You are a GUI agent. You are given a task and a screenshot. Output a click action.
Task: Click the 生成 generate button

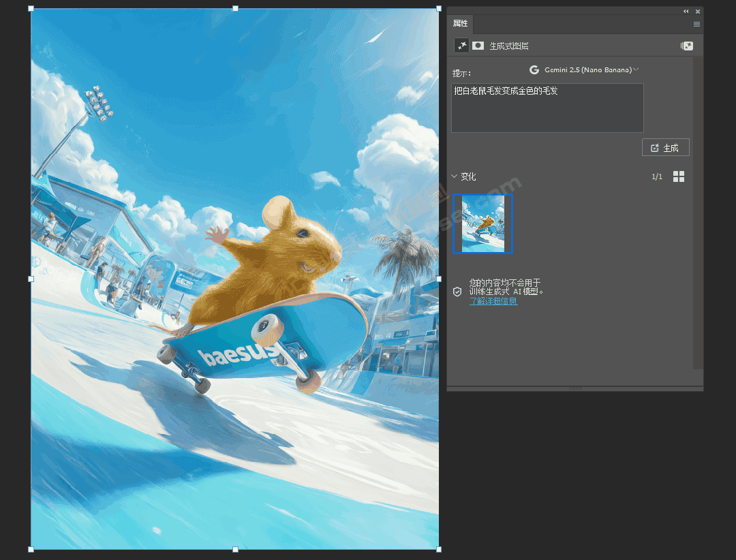666,147
